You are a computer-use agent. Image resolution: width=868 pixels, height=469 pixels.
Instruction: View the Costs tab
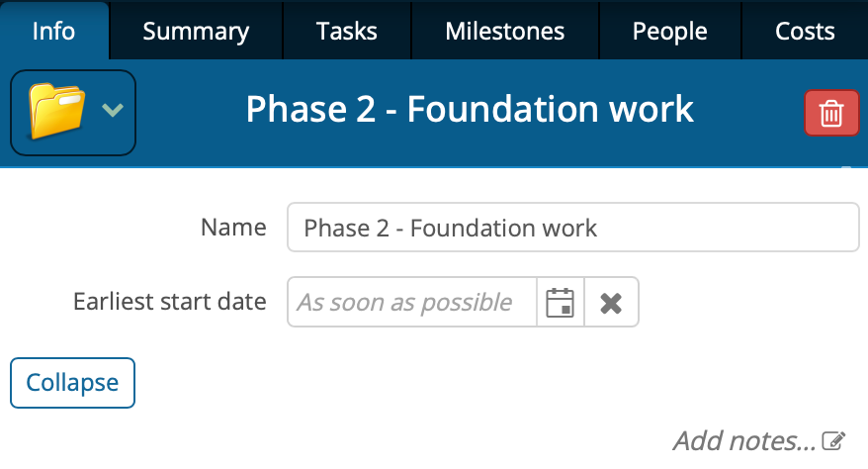(805, 31)
